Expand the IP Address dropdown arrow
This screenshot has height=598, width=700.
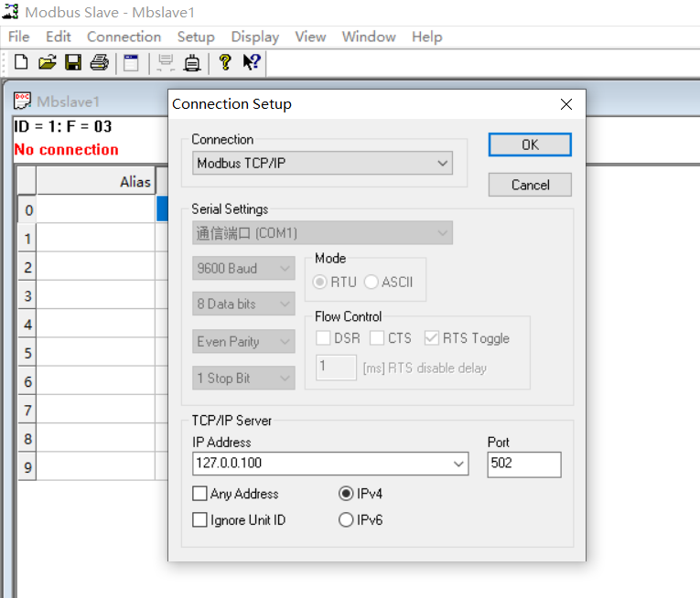(458, 464)
